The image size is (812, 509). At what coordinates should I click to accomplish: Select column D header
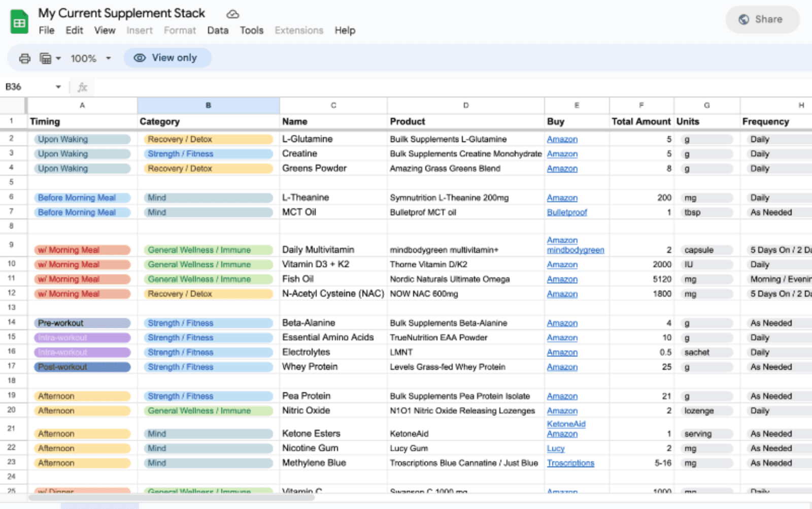[x=465, y=105]
